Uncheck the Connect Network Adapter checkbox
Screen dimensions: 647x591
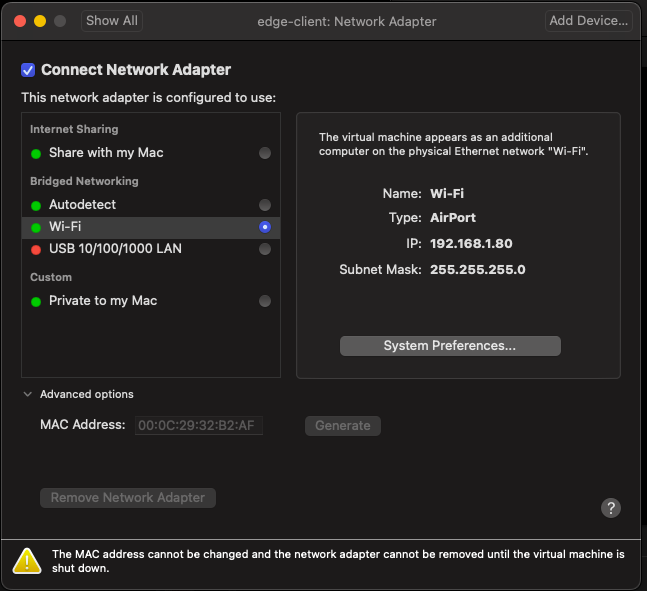click(28, 70)
